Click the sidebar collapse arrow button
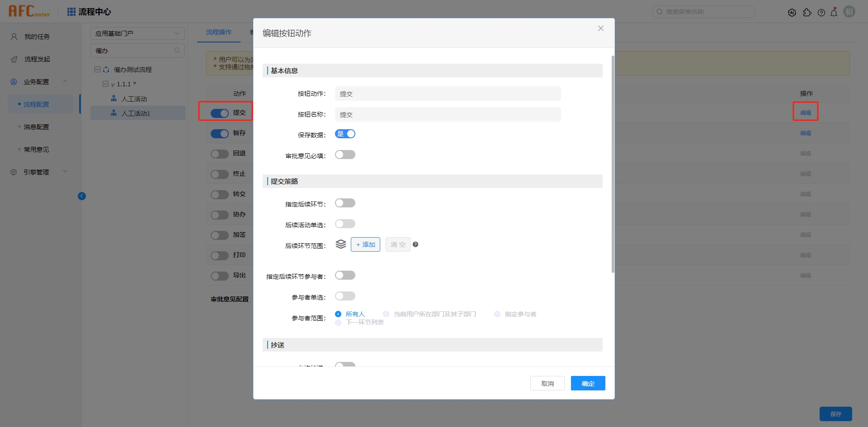The height and width of the screenshot is (427, 868). pyautogui.click(x=82, y=196)
